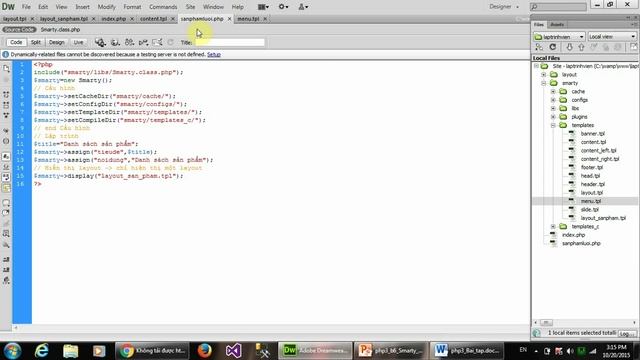Switch to the Assets panel tab

557,24
